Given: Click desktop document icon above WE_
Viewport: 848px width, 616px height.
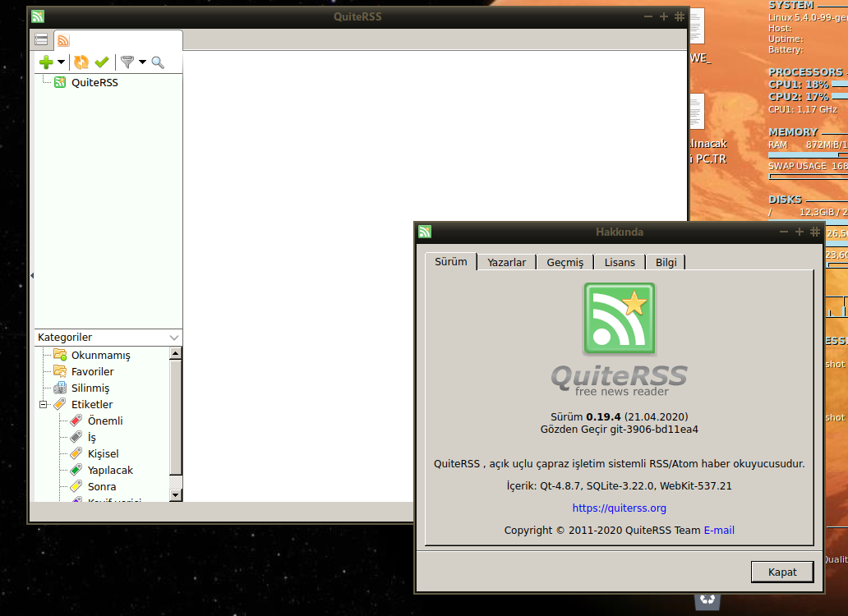Looking at the screenshot, I should coord(697,26).
